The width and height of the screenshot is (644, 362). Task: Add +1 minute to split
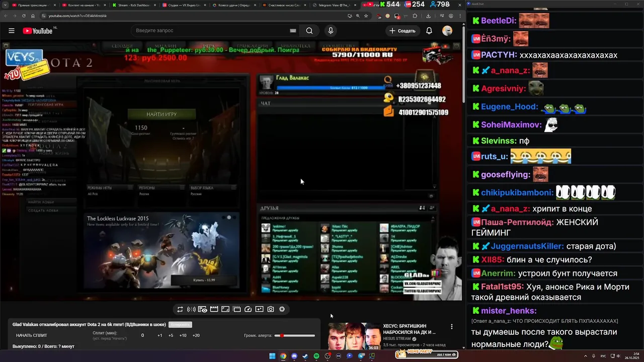pos(159,335)
